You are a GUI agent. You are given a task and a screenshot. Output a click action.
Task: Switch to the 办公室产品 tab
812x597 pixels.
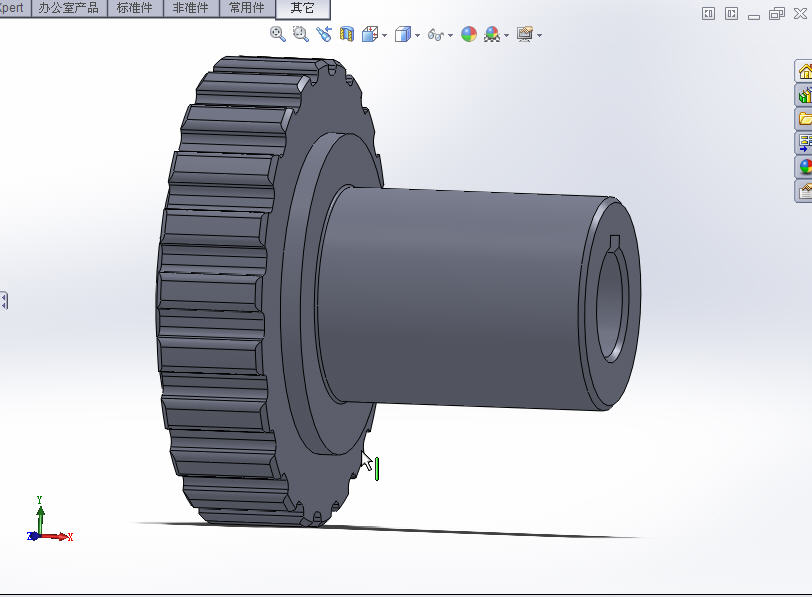[x=69, y=8]
